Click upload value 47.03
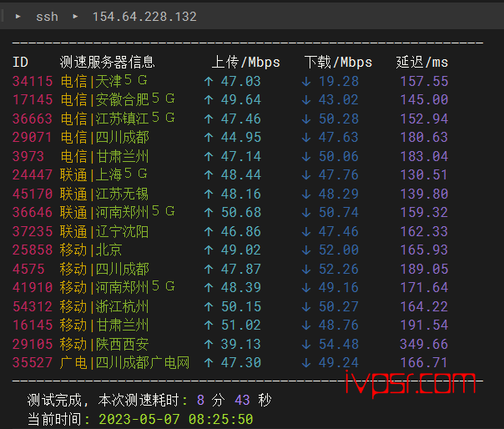The image size is (504, 429). (241, 81)
